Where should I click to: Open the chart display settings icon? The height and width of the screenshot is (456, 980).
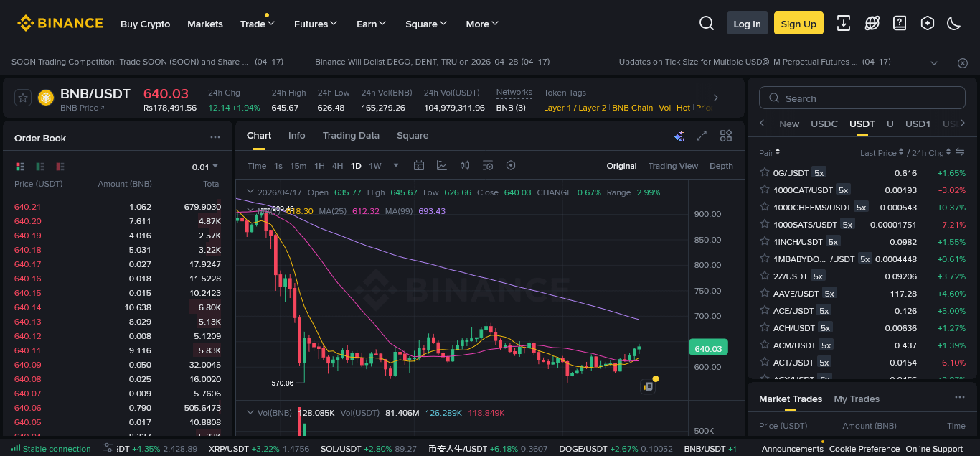tap(488, 165)
